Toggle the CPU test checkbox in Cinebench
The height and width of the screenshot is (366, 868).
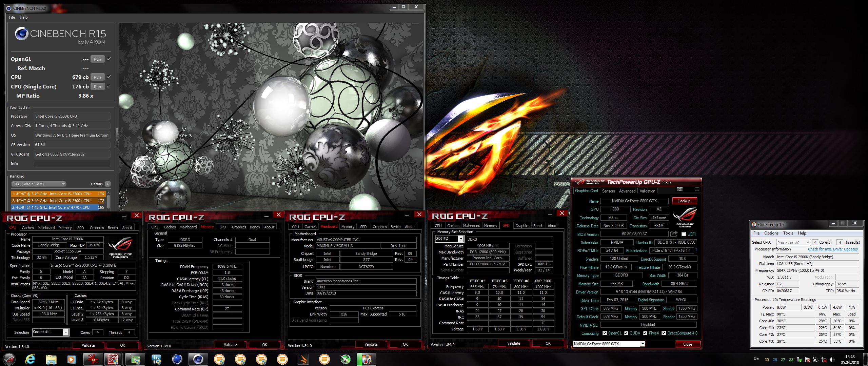point(109,77)
